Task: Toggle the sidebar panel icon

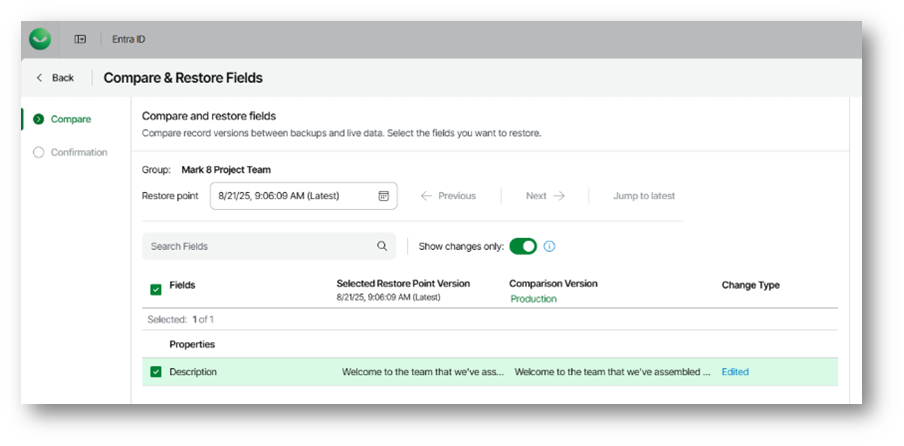Action: click(x=80, y=39)
